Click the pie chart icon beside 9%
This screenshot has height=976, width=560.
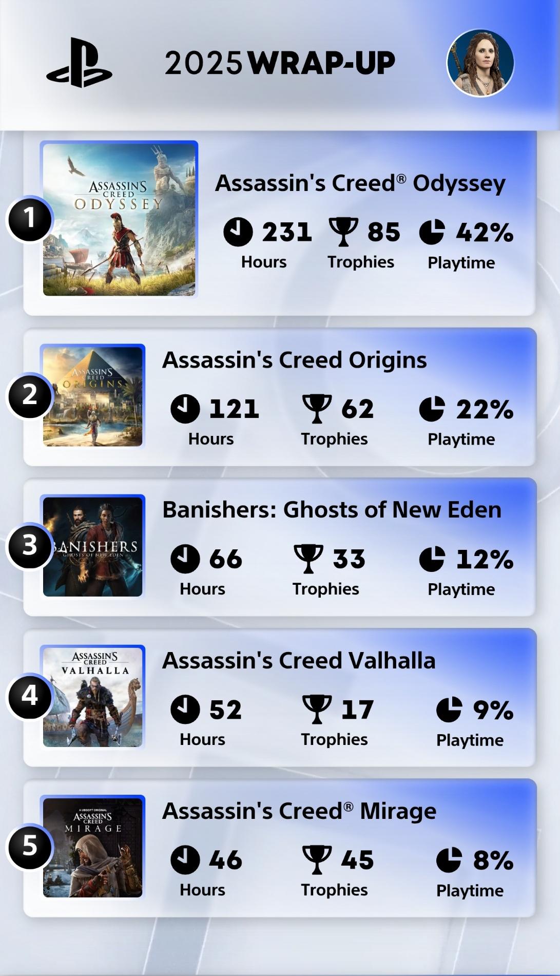(x=449, y=710)
